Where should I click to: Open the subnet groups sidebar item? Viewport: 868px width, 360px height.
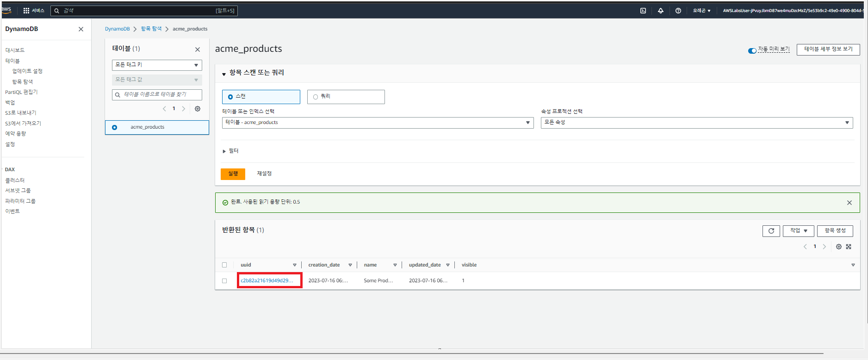point(18,191)
